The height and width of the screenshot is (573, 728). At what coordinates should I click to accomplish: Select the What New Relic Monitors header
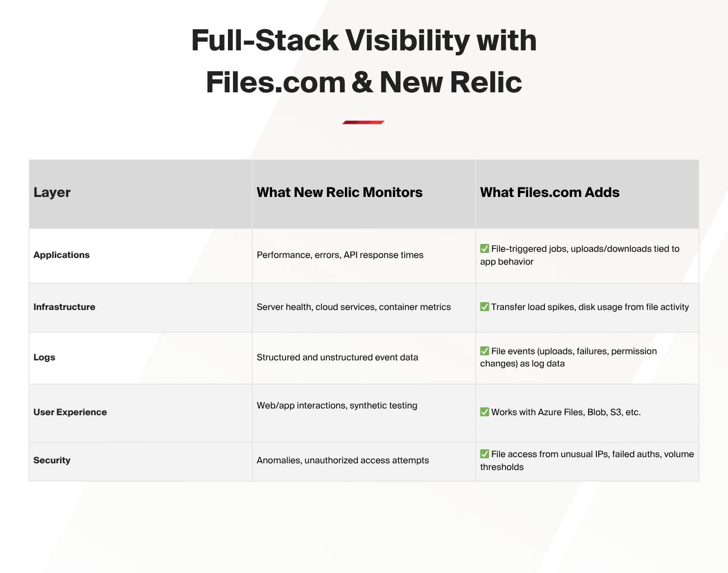[339, 192]
